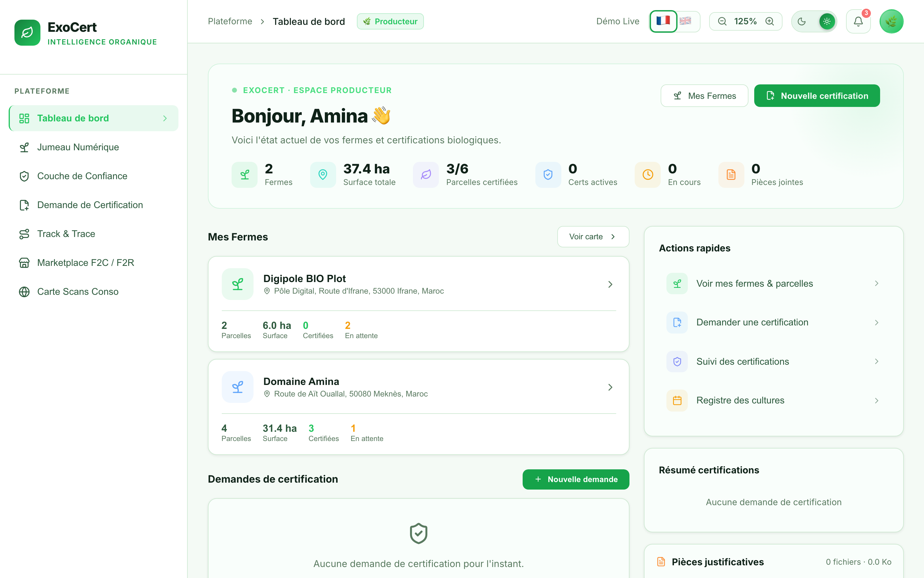Screen dimensions: 924x578
Task: Click the breadcrumb chevron after Plateforme
Action: point(262,22)
